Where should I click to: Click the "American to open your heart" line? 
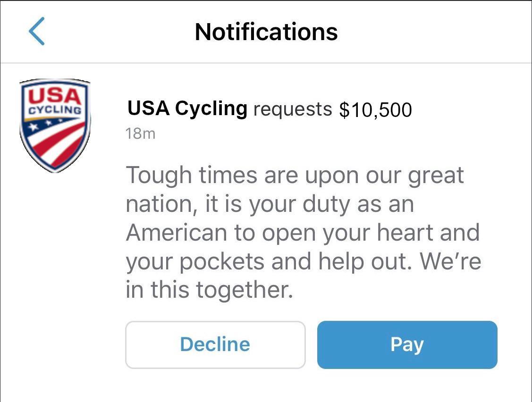(302, 233)
